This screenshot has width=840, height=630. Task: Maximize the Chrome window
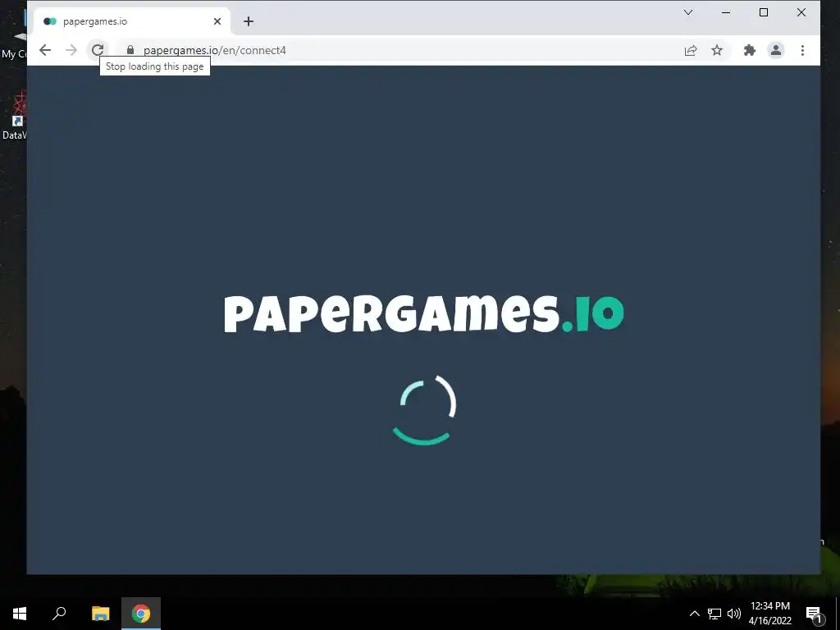tap(764, 12)
